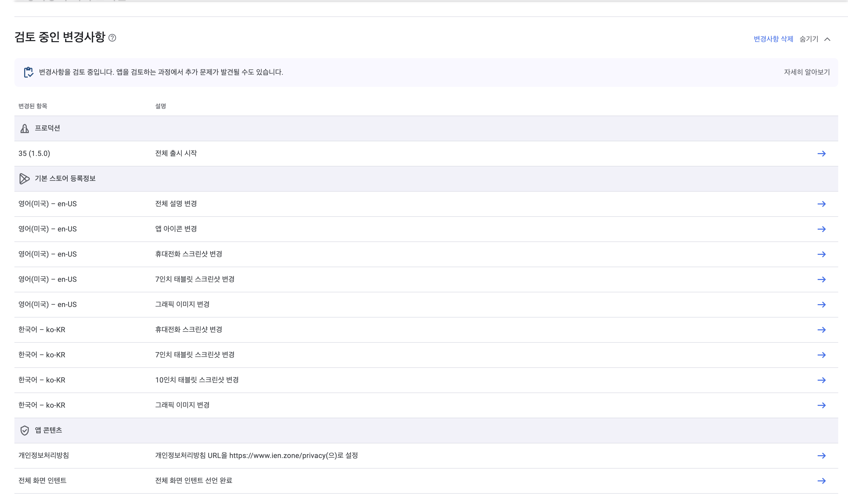Click the help icon beside 검토 중인 변경사항
The width and height of the screenshot is (848, 504).
pyautogui.click(x=112, y=38)
